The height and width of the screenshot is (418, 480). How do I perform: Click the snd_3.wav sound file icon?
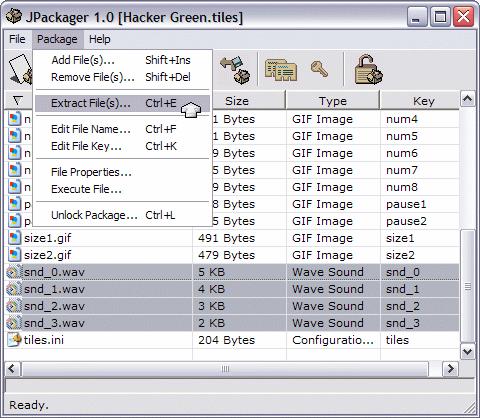[x=14, y=323]
